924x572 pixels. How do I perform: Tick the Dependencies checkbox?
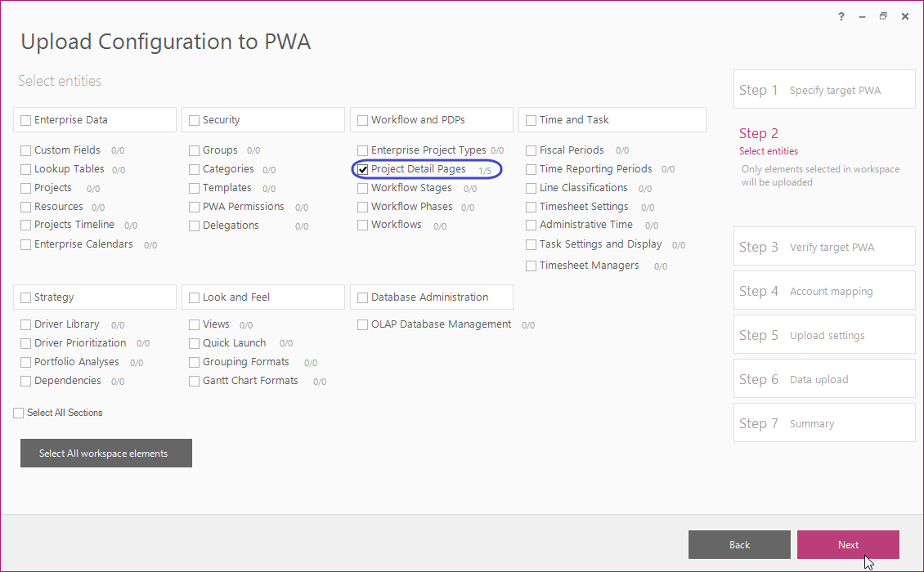coord(26,381)
